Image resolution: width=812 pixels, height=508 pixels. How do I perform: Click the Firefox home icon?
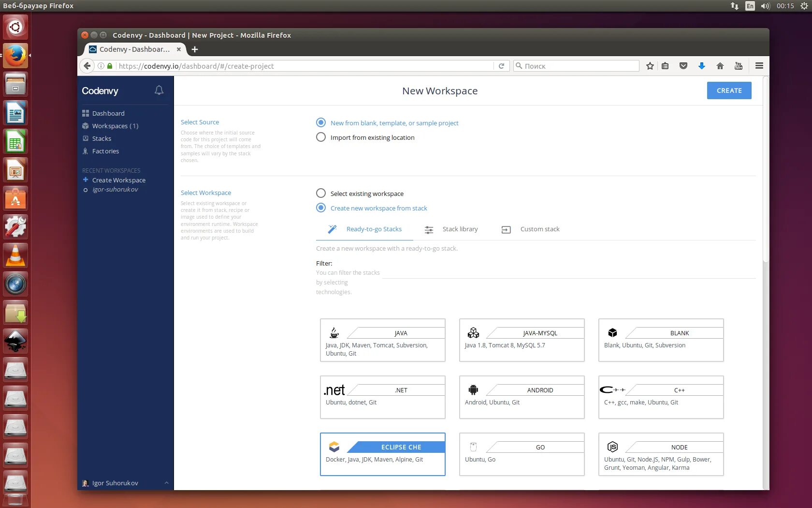(720, 66)
